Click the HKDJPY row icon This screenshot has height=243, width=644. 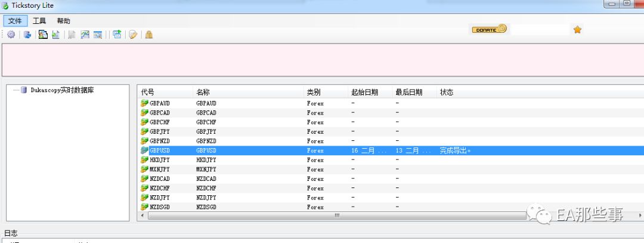point(144,160)
